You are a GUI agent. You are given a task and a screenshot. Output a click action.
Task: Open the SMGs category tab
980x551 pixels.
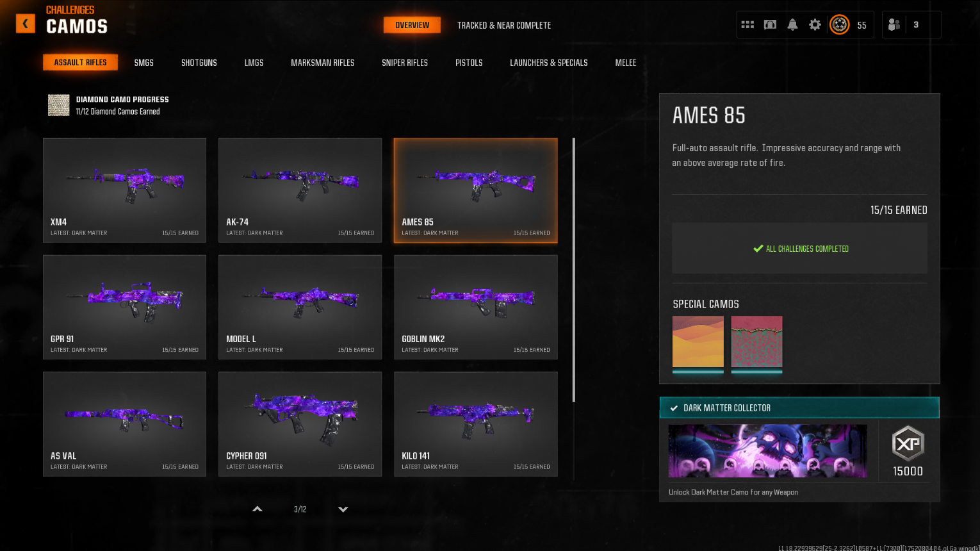click(x=143, y=62)
